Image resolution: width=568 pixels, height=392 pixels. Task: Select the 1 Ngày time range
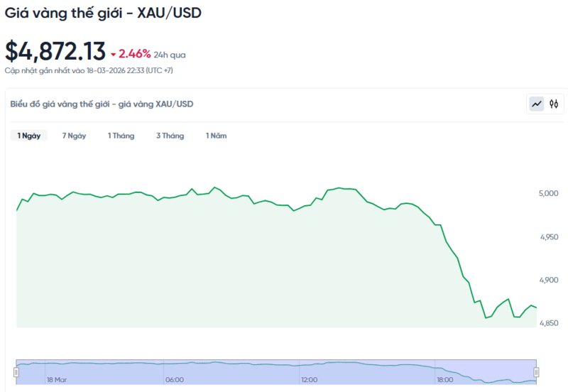tap(29, 136)
